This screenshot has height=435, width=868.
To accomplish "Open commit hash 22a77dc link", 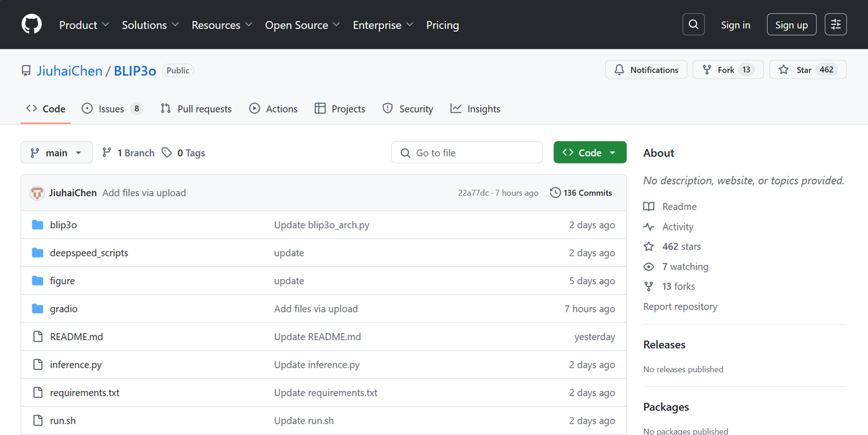I will click(473, 193).
